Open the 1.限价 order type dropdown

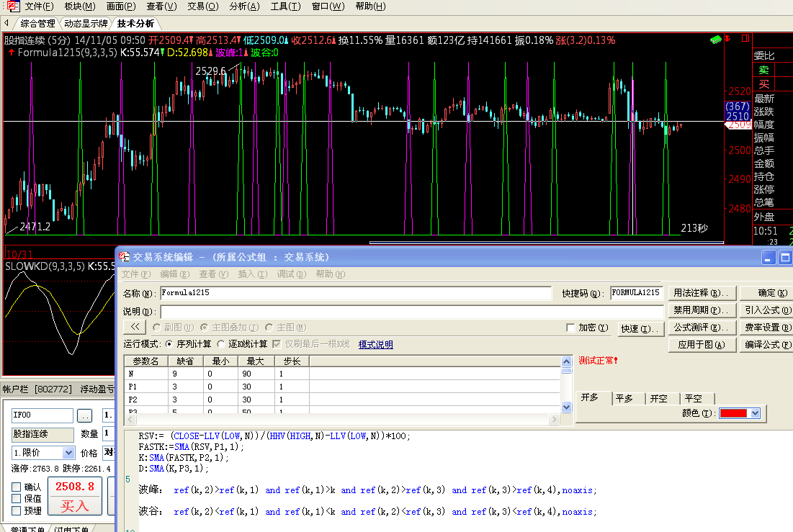[x=68, y=453]
